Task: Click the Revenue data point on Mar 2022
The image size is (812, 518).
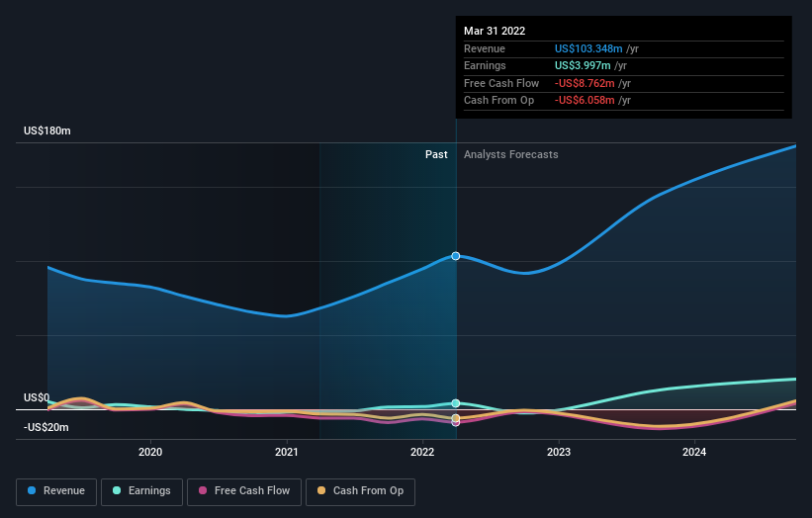Action: pyautogui.click(x=456, y=256)
